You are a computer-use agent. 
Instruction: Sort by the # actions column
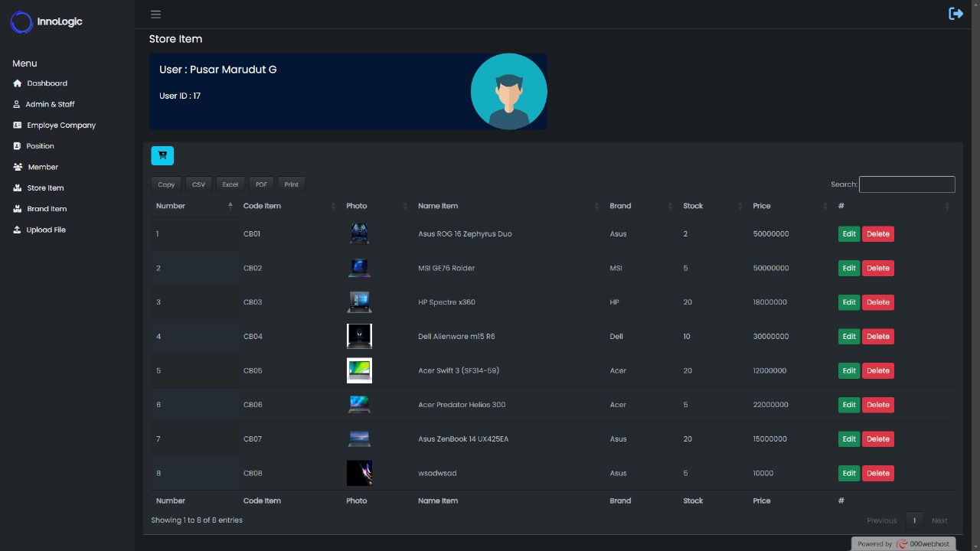[894, 206]
